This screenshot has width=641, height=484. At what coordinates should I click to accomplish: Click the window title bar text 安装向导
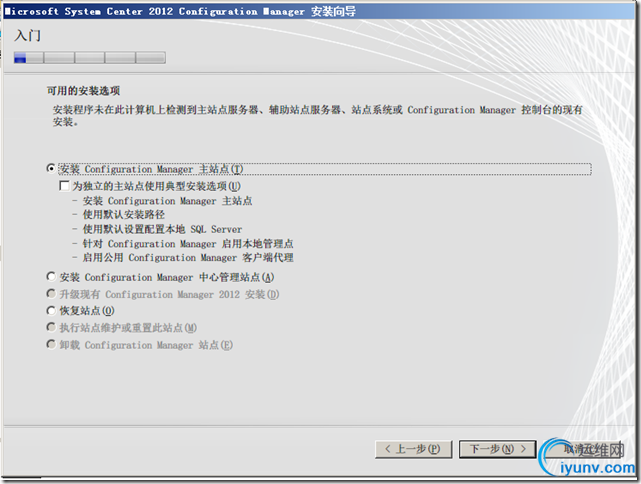point(333,11)
